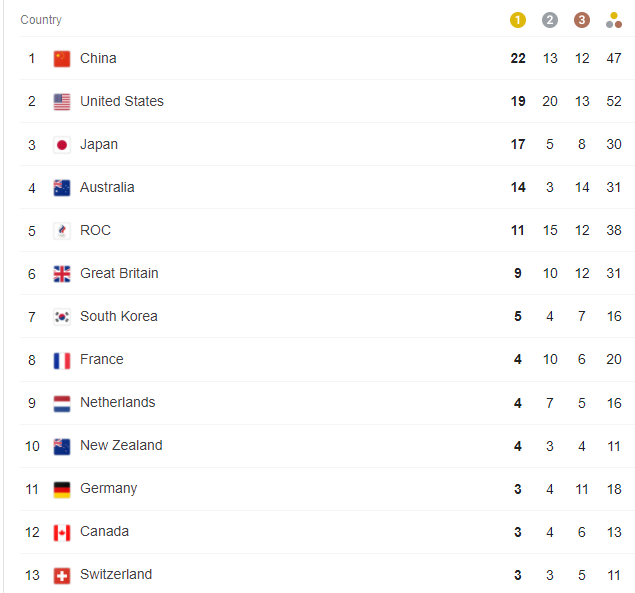Click the gold medal column icon
This screenshot has height=593, width=635.
click(x=518, y=20)
